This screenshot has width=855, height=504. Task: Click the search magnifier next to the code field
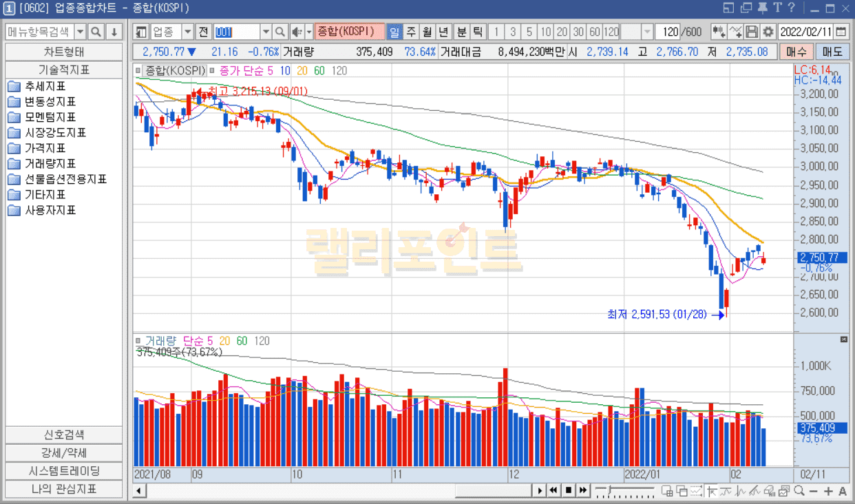(x=280, y=32)
